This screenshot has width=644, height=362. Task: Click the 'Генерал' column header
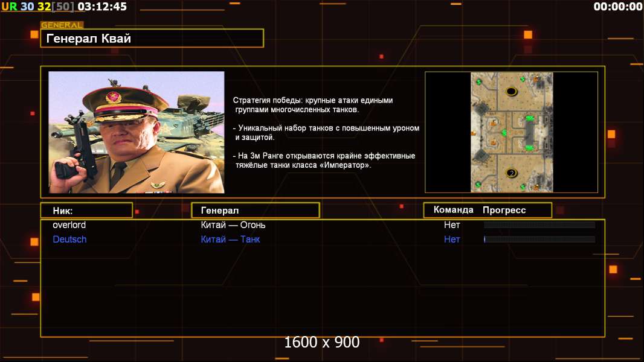point(255,211)
